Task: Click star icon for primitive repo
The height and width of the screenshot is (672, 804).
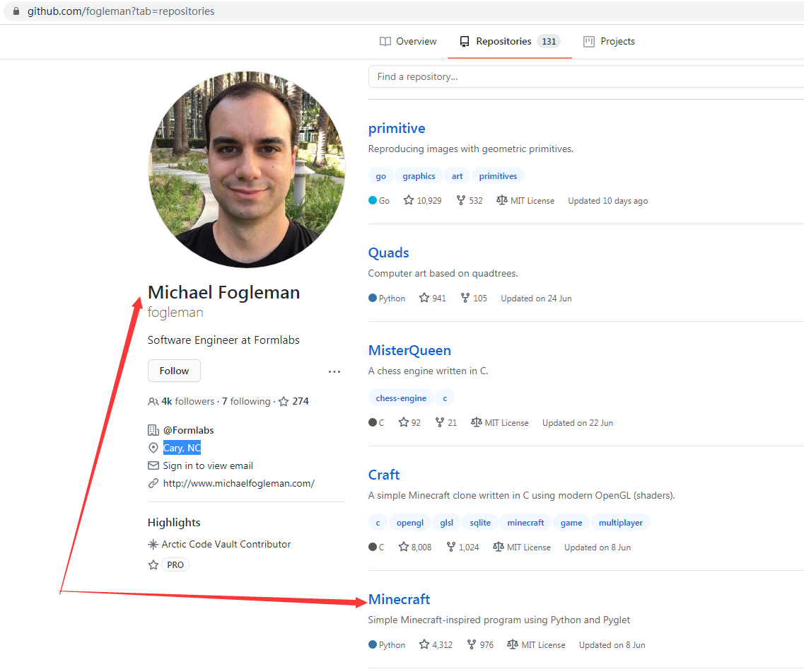Action: 408,200
